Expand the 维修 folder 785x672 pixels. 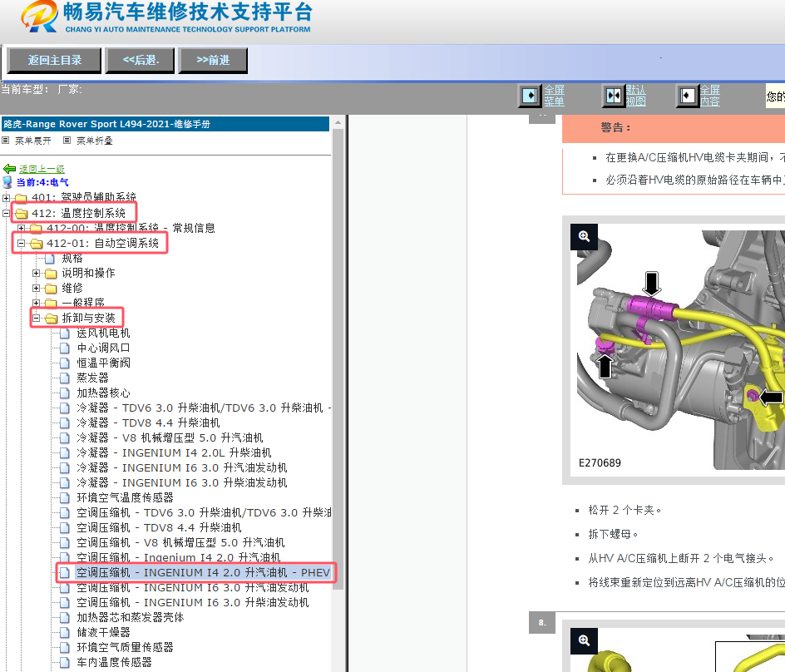coord(36,289)
